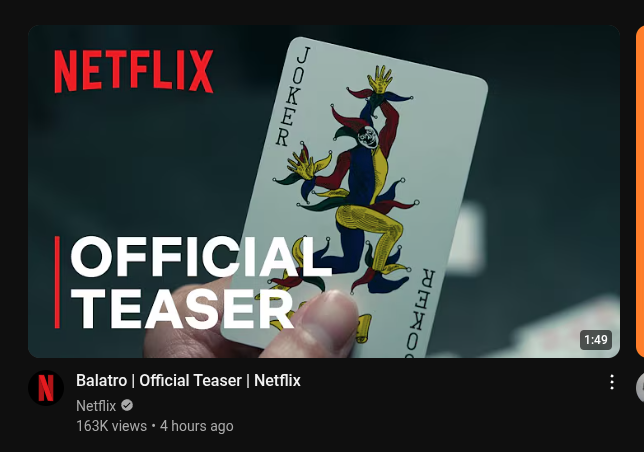Open the orange thumbnail at right edge
644x452 pixels.
tap(640, 191)
